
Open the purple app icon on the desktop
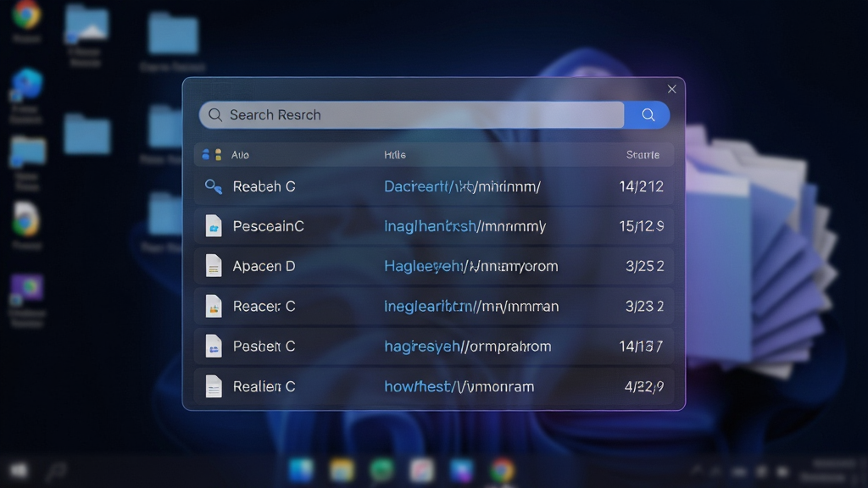click(26, 290)
